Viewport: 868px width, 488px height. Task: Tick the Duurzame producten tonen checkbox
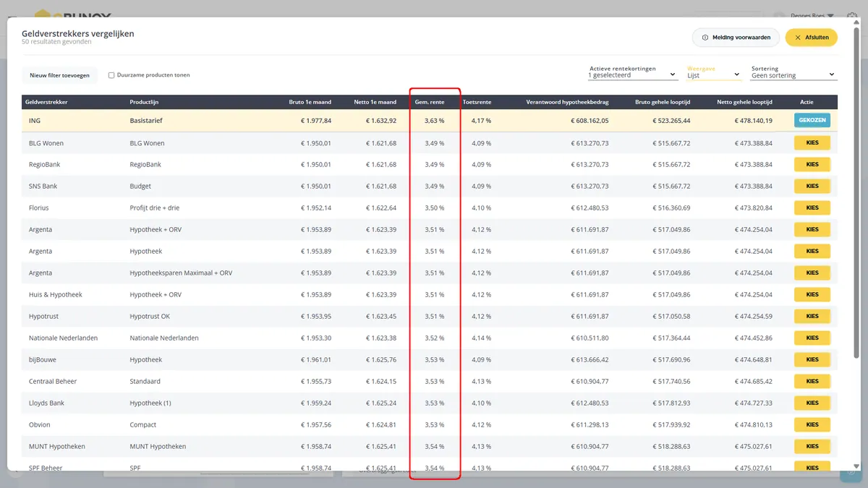pos(111,75)
